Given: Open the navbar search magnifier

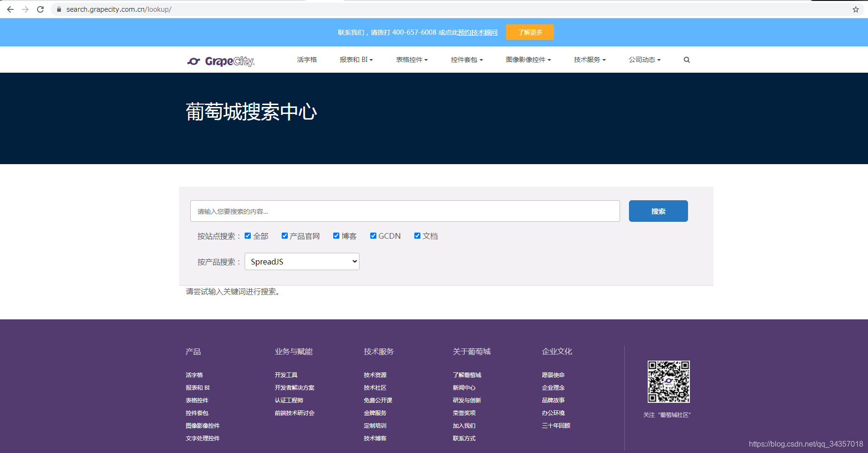Looking at the screenshot, I should [686, 60].
